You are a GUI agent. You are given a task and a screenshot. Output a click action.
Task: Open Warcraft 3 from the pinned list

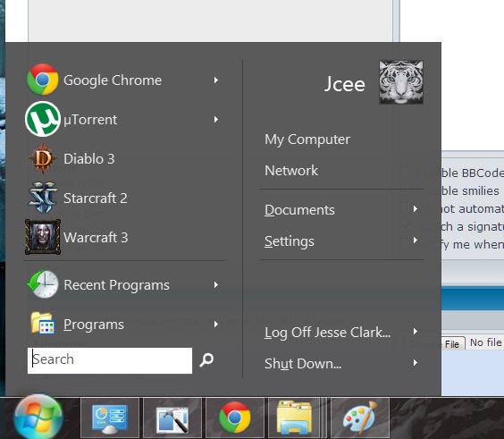[x=123, y=237]
